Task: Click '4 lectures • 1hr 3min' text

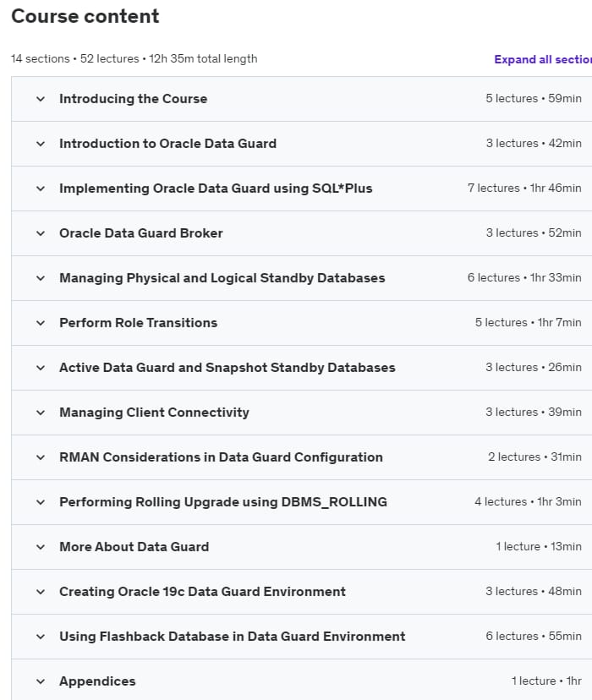Action: [x=529, y=502]
